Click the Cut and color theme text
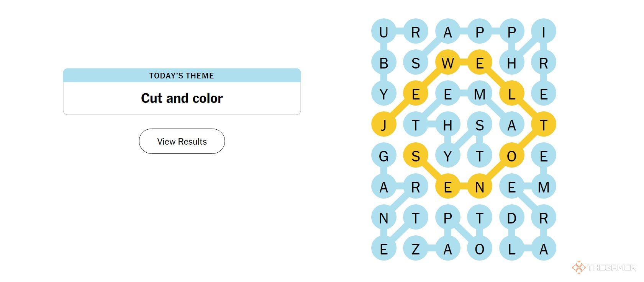 tap(182, 98)
